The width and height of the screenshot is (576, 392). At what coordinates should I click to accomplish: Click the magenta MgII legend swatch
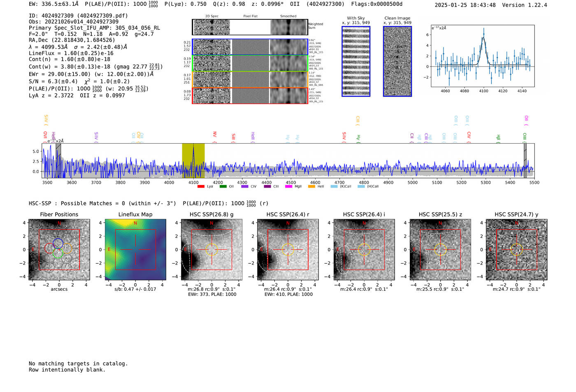pos(289,186)
